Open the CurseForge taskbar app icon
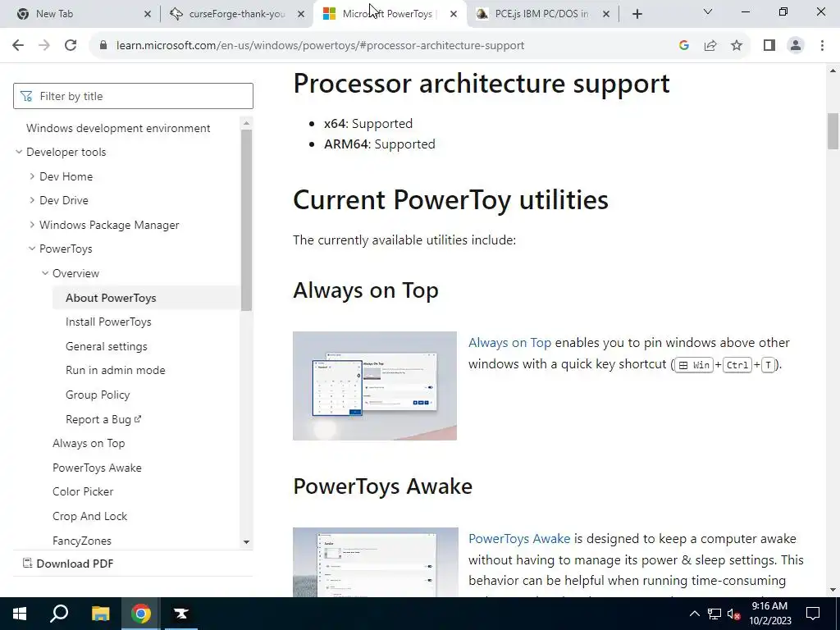This screenshot has height=630, width=840. (181, 614)
